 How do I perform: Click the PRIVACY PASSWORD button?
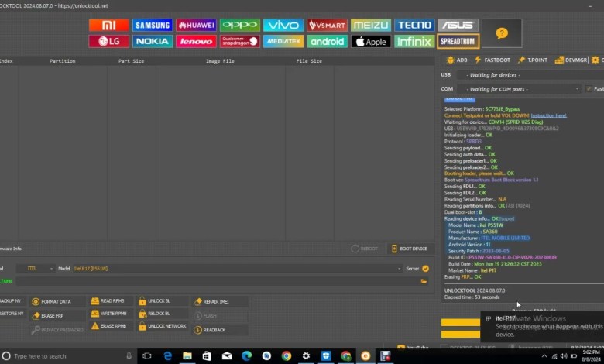click(57, 330)
